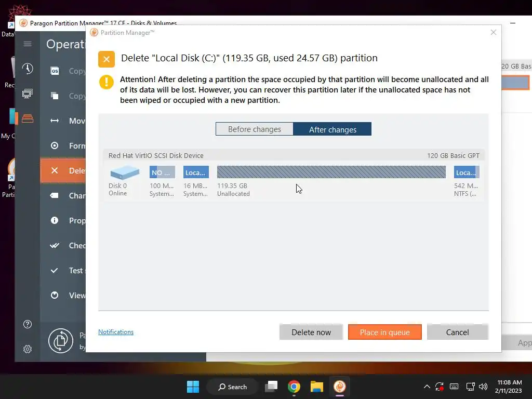Select the Copy partition operation icon
The width and height of the screenshot is (532, 399).
(55, 96)
